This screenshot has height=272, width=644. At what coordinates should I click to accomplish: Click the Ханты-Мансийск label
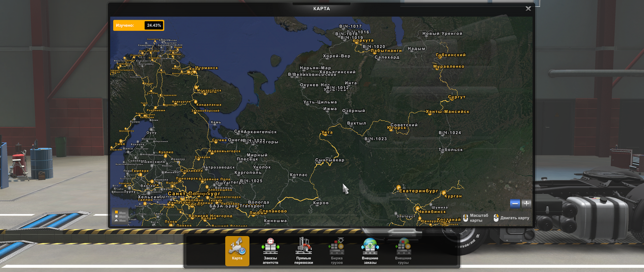pyautogui.click(x=447, y=112)
